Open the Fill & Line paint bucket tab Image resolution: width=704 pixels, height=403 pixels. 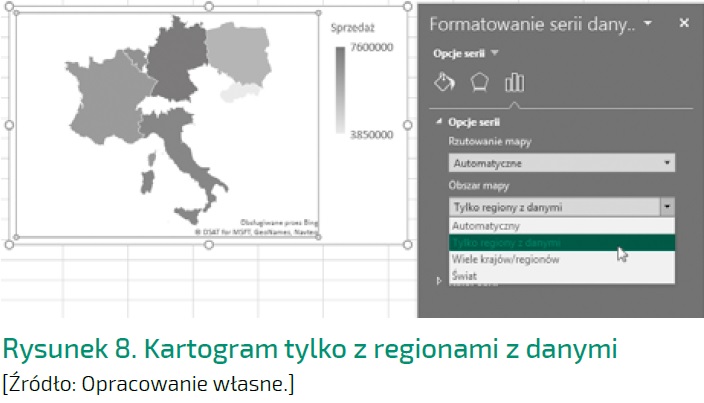445,82
